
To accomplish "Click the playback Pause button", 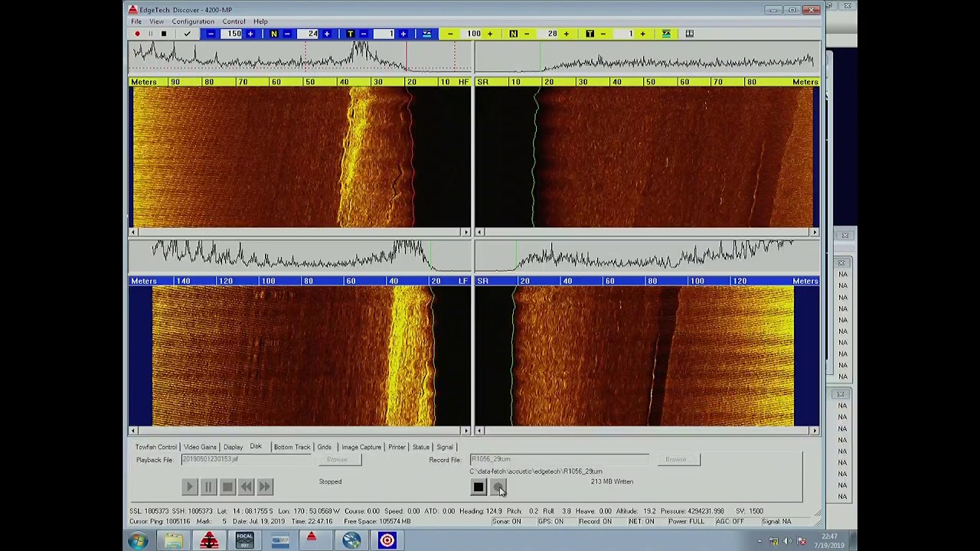I will click(208, 487).
